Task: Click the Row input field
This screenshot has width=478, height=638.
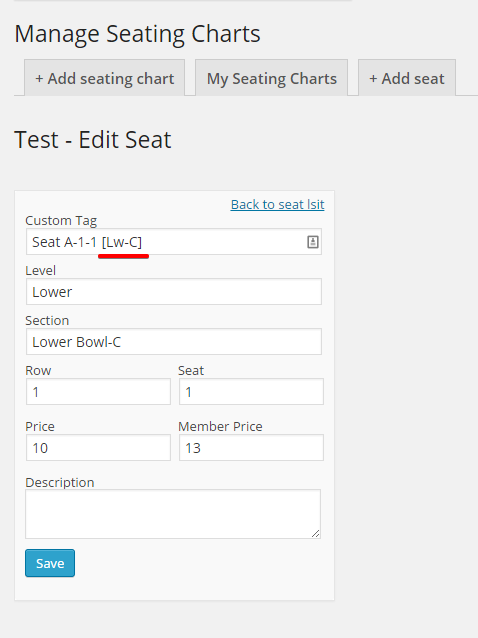Action: (98, 392)
